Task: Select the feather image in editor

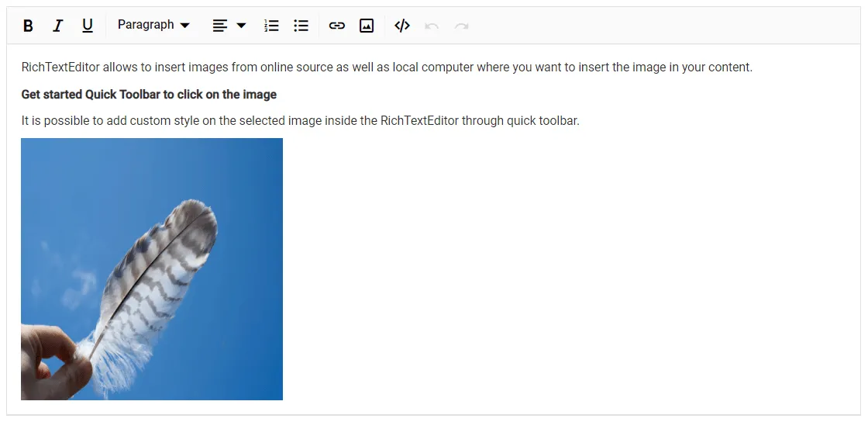Action: tap(152, 269)
